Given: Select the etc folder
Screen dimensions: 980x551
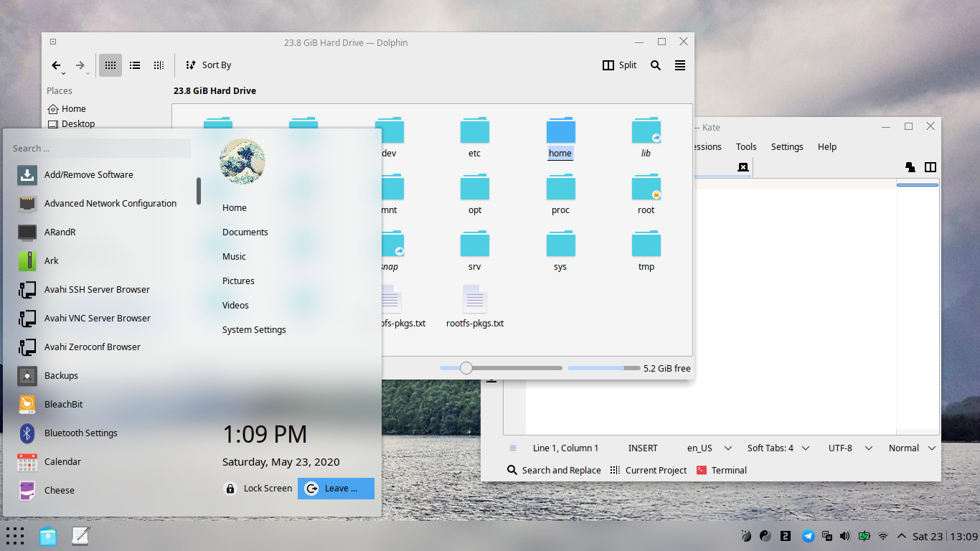Looking at the screenshot, I should (x=475, y=138).
